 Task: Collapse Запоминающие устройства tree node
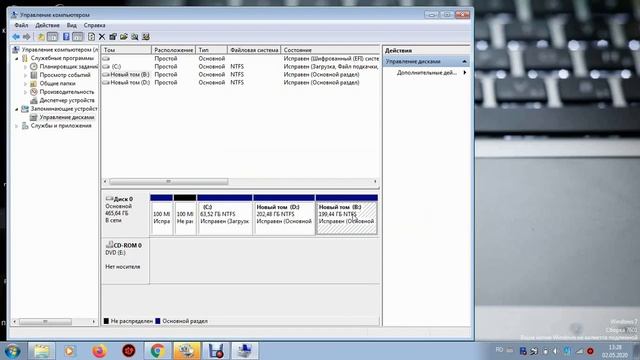click(17, 109)
